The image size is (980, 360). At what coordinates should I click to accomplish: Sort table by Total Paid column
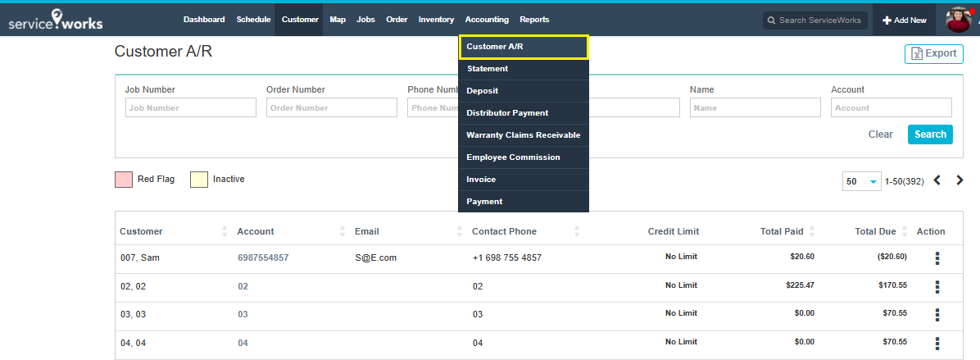[812, 232]
